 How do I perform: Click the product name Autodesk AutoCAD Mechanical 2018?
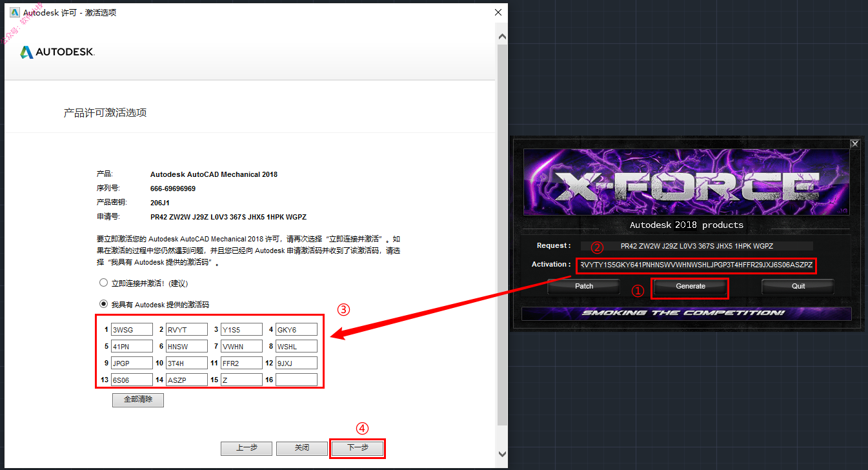click(x=214, y=174)
